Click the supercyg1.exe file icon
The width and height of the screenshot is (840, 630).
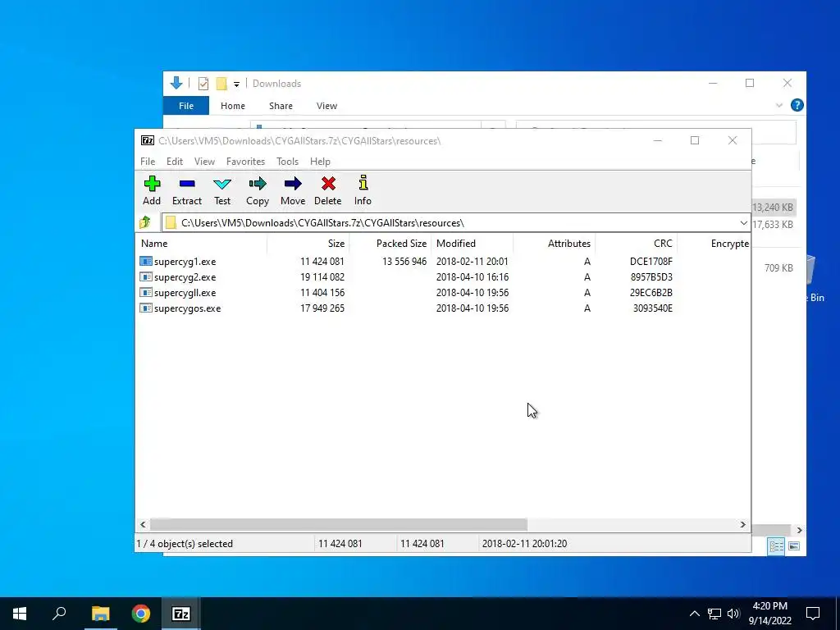pos(146,262)
